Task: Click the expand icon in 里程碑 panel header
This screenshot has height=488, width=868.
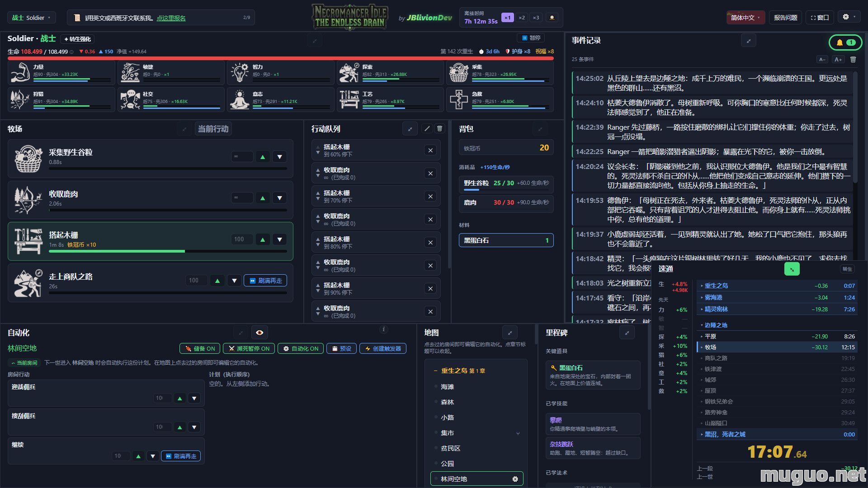Action: click(x=627, y=333)
